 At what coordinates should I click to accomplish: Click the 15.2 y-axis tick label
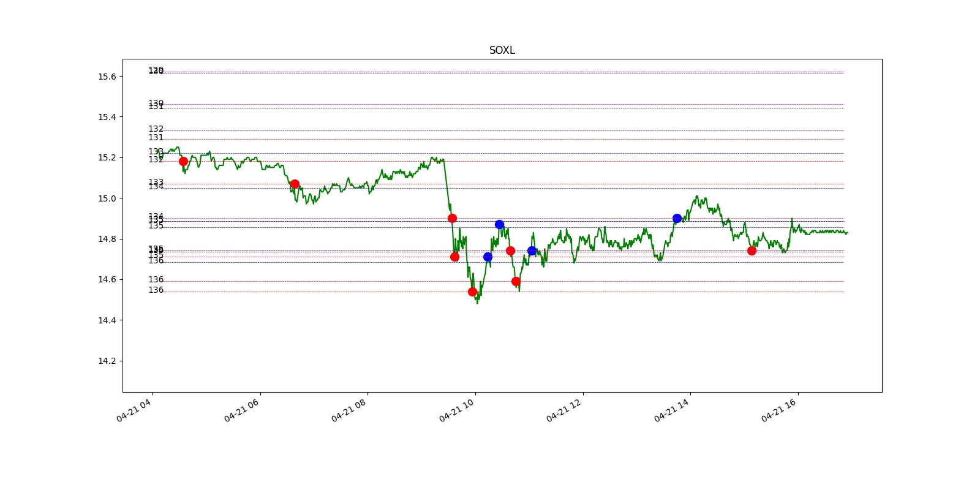[107, 157]
